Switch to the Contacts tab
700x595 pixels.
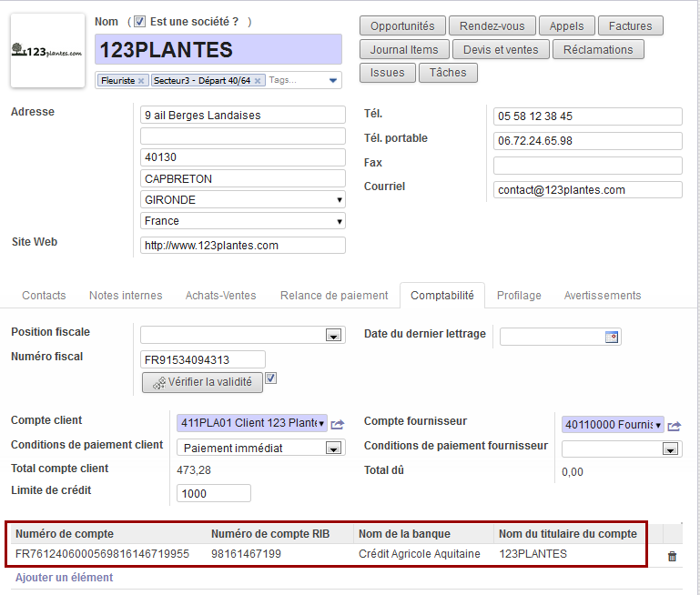pos(44,296)
